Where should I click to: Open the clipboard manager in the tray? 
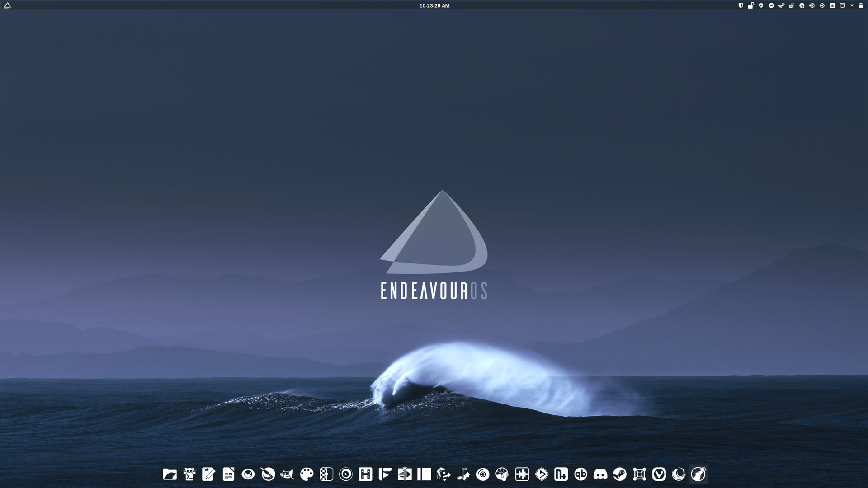click(x=792, y=5)
